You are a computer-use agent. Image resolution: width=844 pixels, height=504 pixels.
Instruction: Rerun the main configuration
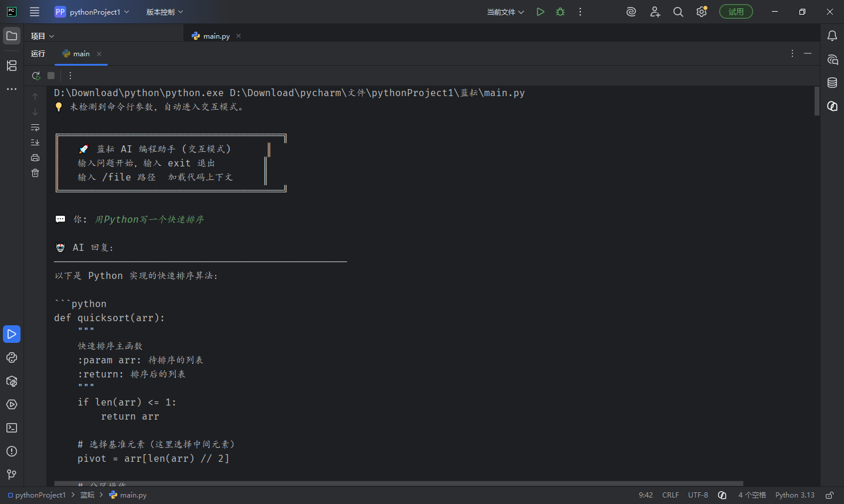(36, 76)
